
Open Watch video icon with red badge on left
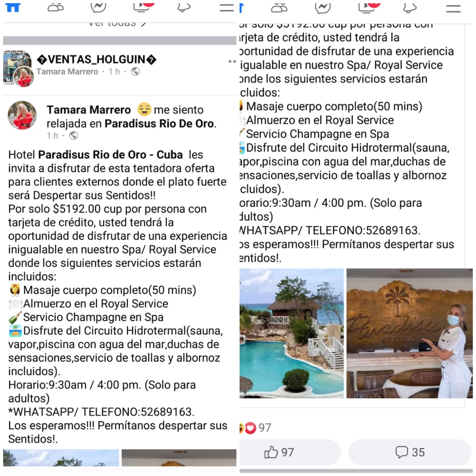[144, 6]
